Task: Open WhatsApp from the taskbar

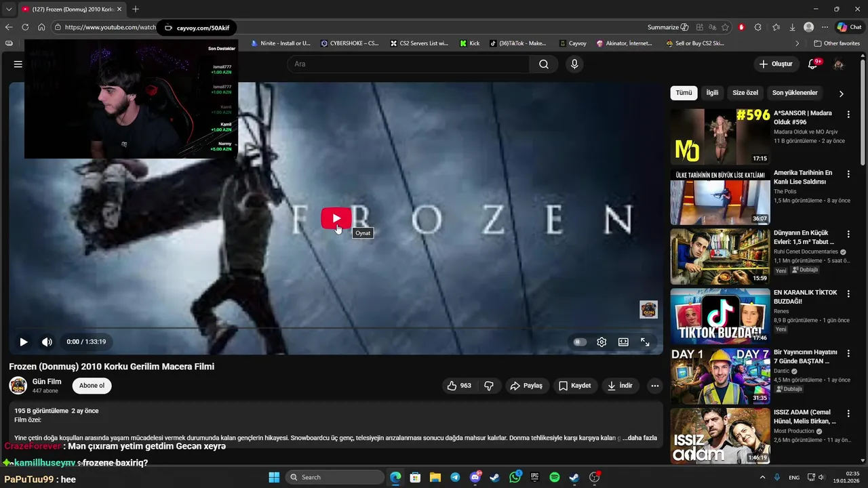Action: (515, 477)
